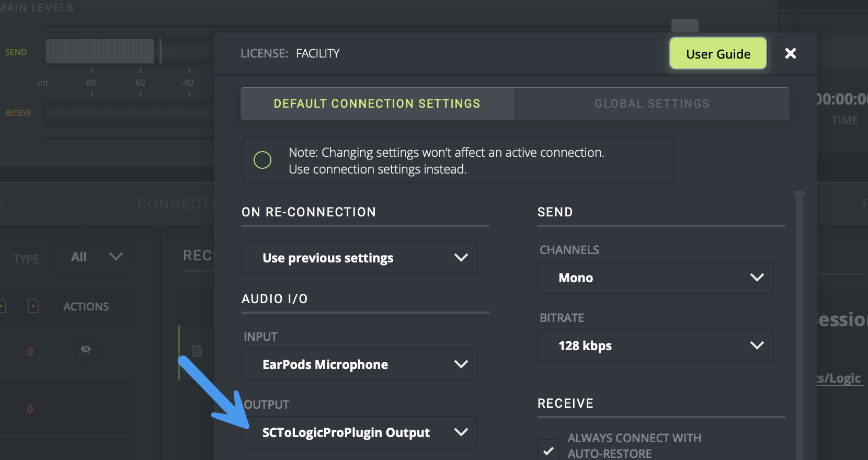Change the Mono channels selection
This screenshot has height=460, width=868.
655,278
